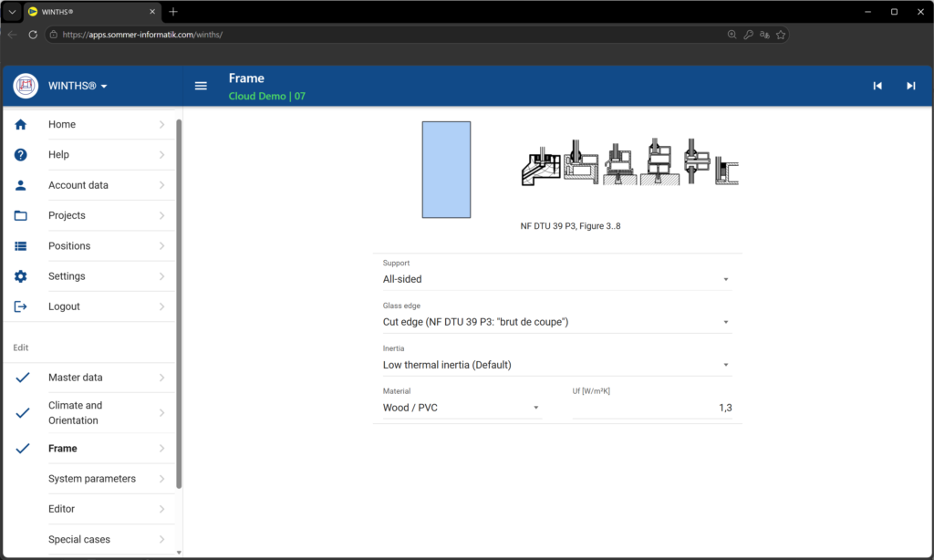Screen dimensions: 934x560
Task: Go to the last step icon
Action: [x=911, y=86]
